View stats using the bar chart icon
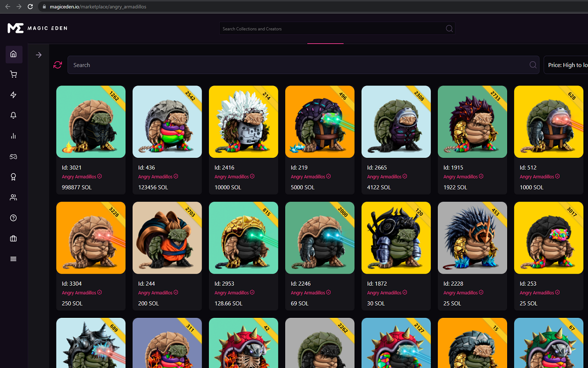 13,136
